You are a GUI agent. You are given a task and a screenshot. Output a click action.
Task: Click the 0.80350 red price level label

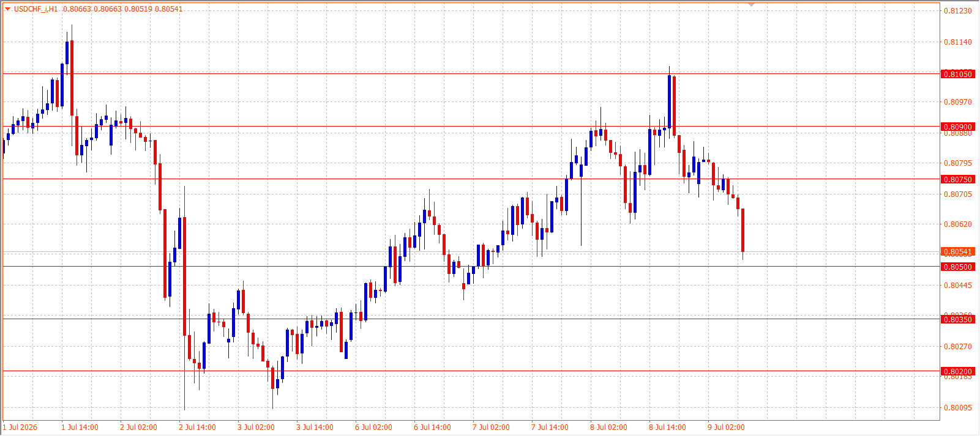[957, 320]
